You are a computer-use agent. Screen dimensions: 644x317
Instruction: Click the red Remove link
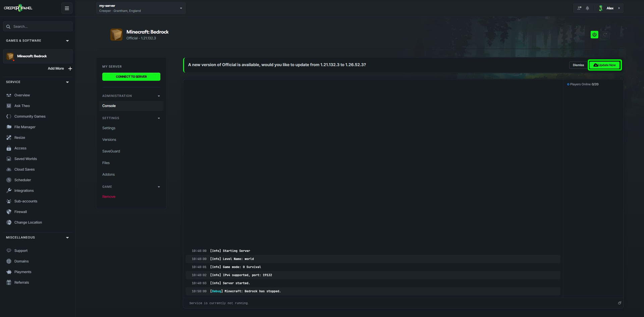coord(109,197)
